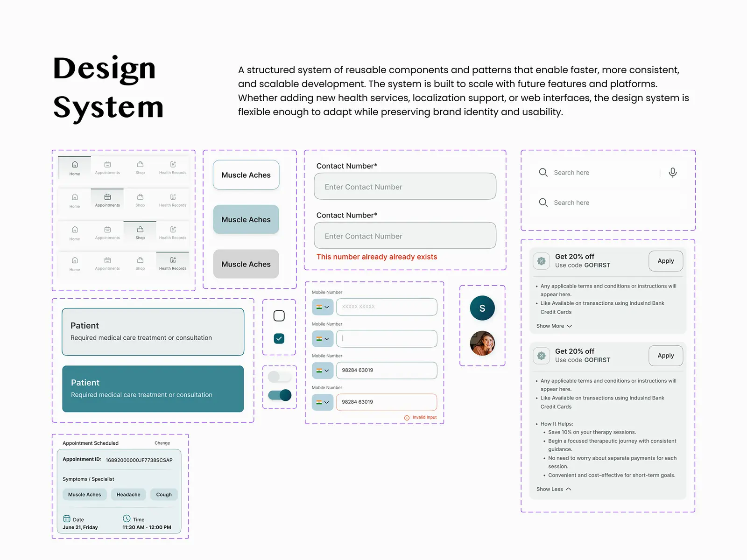Click the microphone icon in the search bar
This screenshot has height=560, width=747.
(672, 172)
